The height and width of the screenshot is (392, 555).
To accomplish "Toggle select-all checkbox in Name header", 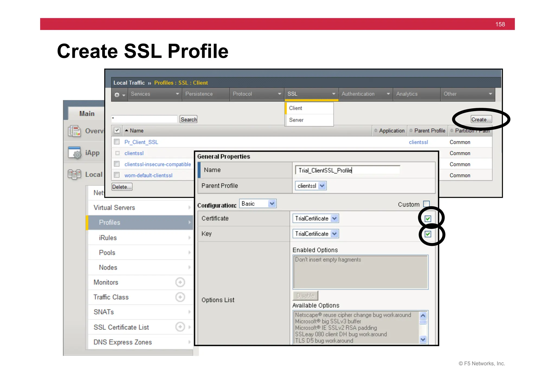I will tap(117, 130).
